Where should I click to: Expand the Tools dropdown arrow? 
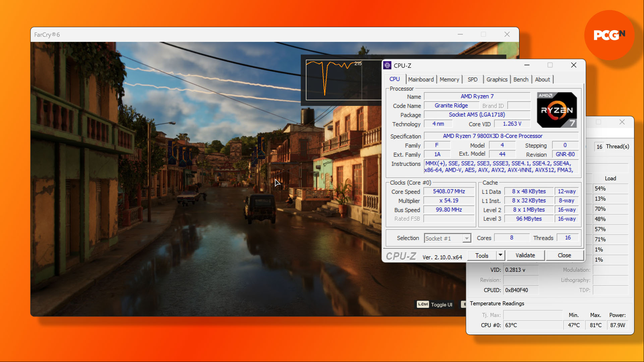click(500, 255)
